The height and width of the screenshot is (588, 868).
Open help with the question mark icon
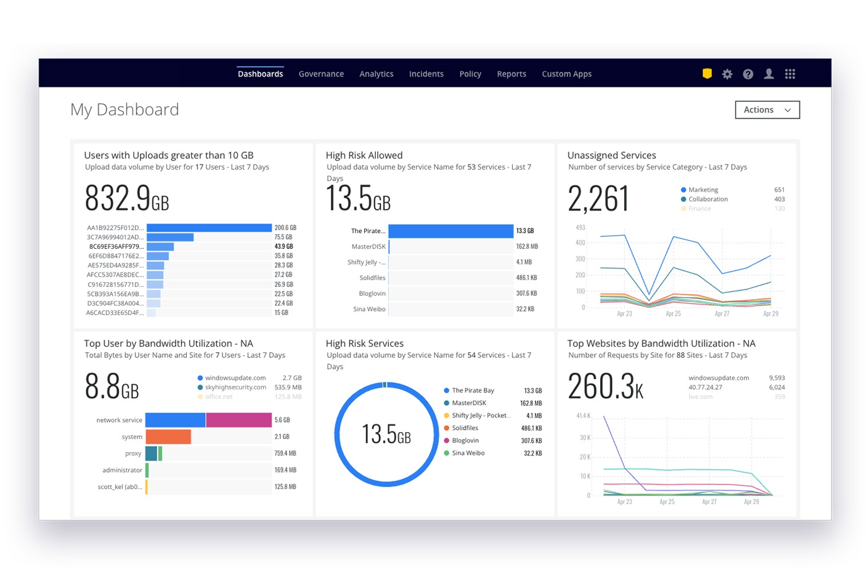[748, 74]
